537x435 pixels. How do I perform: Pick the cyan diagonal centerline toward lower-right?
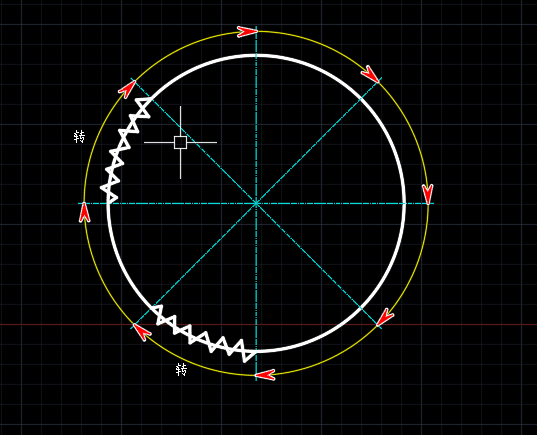tap(319, 266)
